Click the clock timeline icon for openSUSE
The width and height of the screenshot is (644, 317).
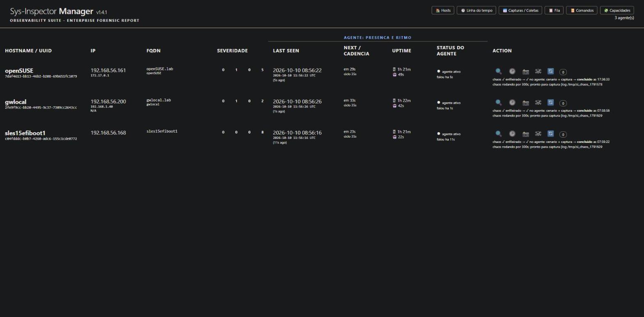pos(512,71)
